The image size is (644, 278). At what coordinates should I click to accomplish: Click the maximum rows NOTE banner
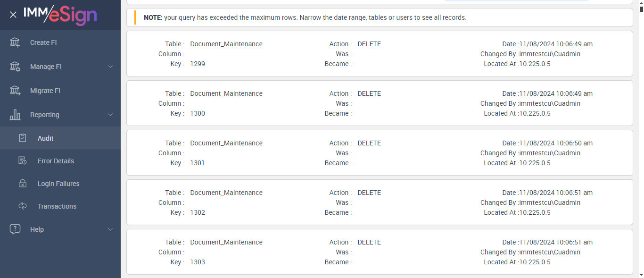pos(380,17)
